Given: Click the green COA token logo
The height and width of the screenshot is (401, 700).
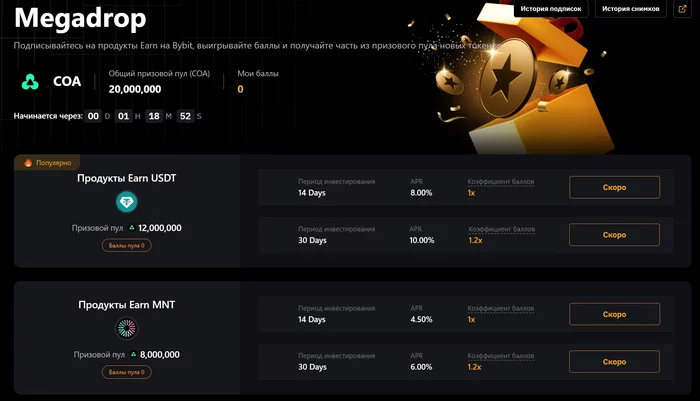Looking at the screenshot, I should pos(30,82).
